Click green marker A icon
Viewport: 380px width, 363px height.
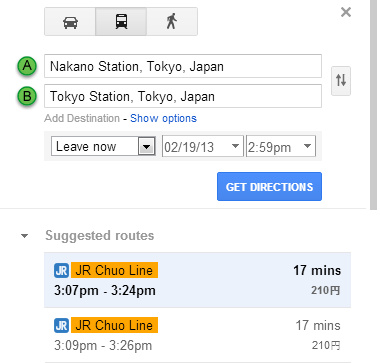[27, 66]
